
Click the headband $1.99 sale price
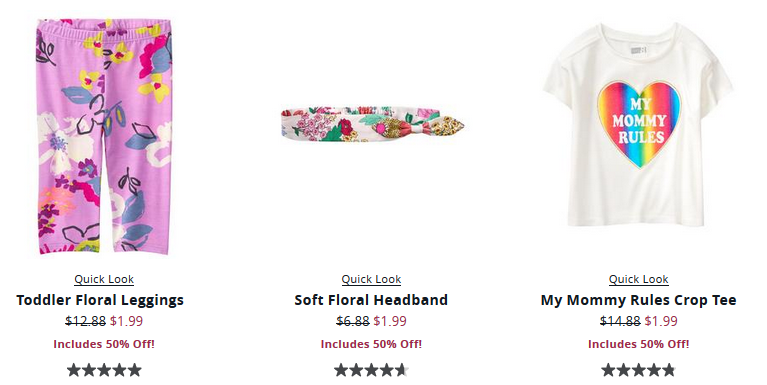click(x=390, y=321)
